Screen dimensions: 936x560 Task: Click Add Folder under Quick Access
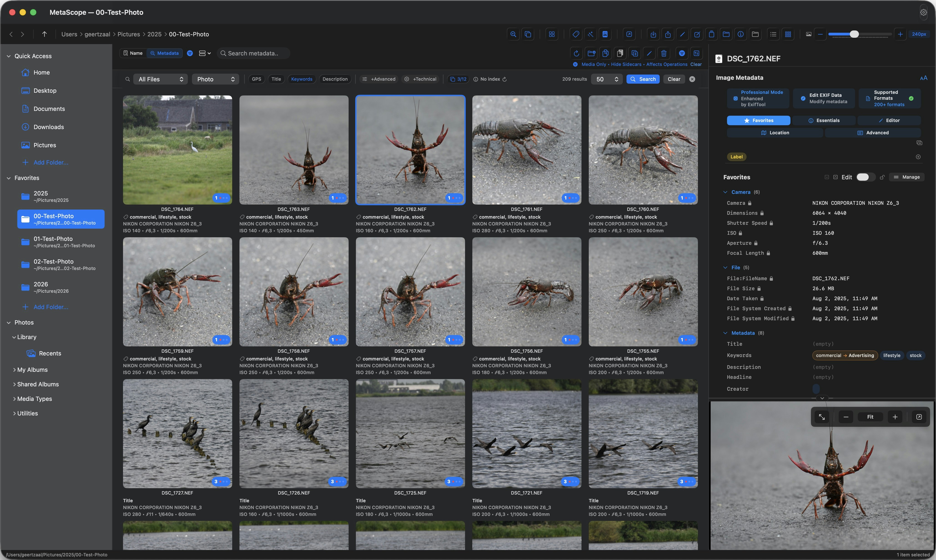point(50,163)
